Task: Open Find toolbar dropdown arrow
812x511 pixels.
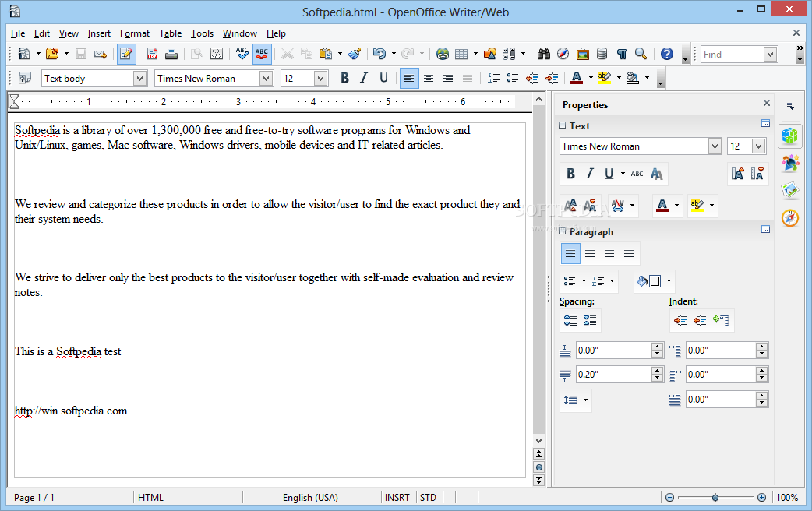Action: (x=771, y=54)
